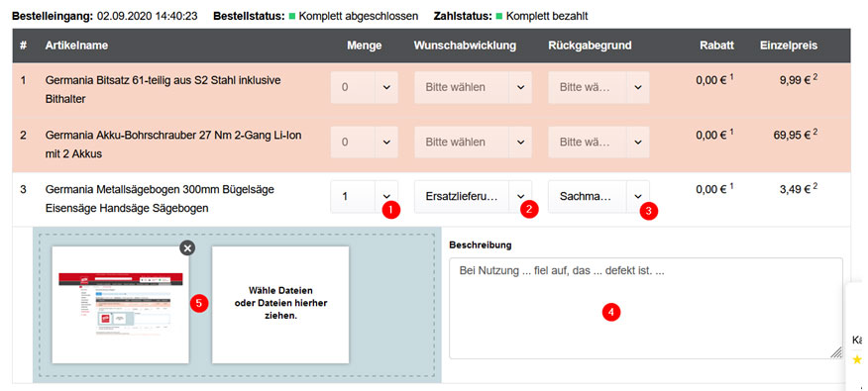
Task: Click the Artikelname column header
Action: [76, 46]
